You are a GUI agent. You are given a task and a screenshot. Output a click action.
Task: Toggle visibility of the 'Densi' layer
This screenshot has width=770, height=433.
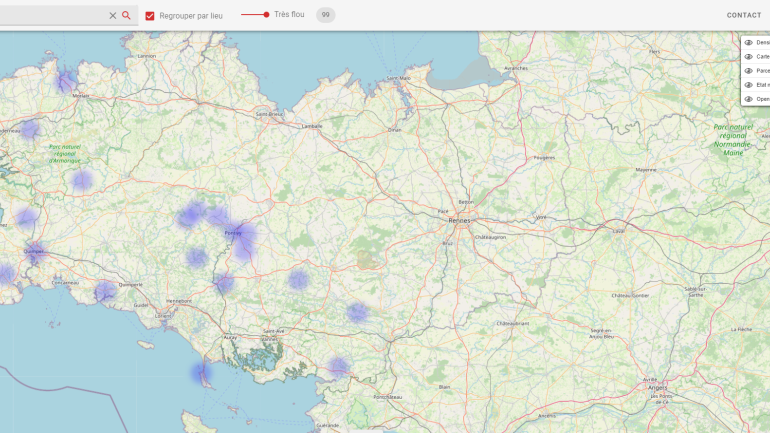coord(748,43)
